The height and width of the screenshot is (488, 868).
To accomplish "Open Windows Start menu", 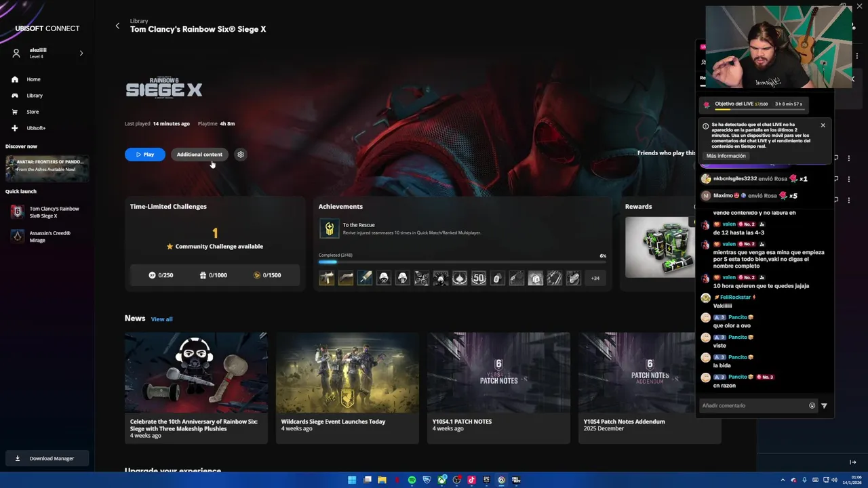I will [352, 480].
